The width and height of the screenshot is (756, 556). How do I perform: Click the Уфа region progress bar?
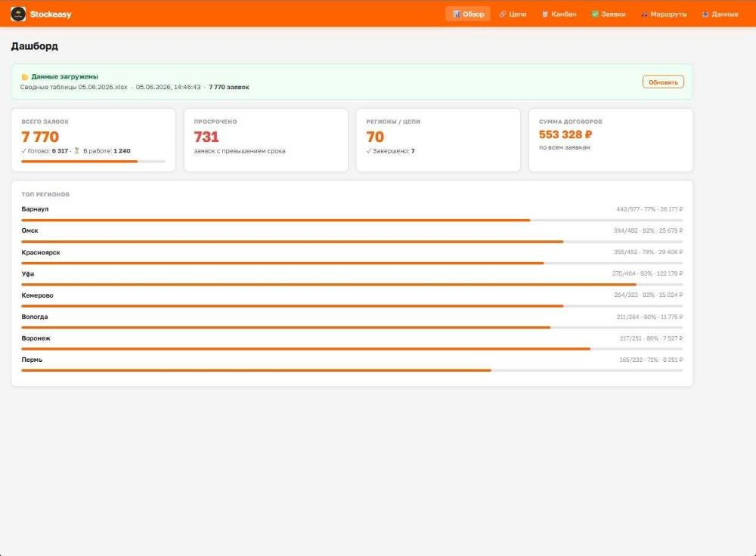(x=352, y=285)
